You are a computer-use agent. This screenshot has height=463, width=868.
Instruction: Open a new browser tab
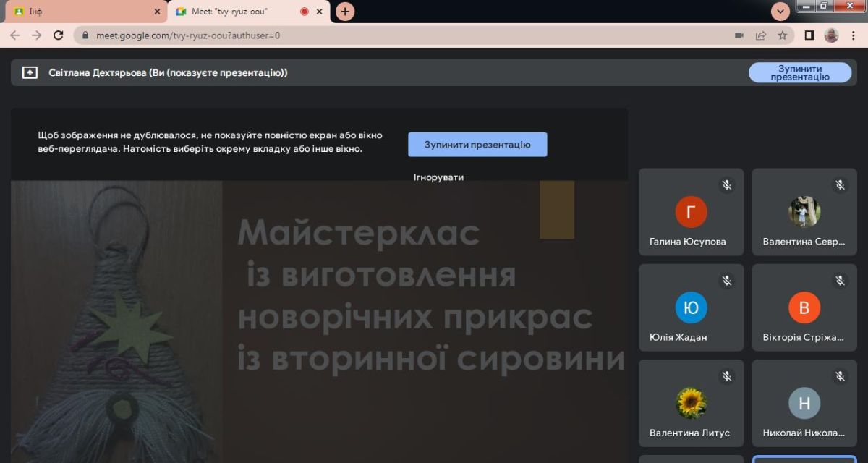[x=345, y=12]
